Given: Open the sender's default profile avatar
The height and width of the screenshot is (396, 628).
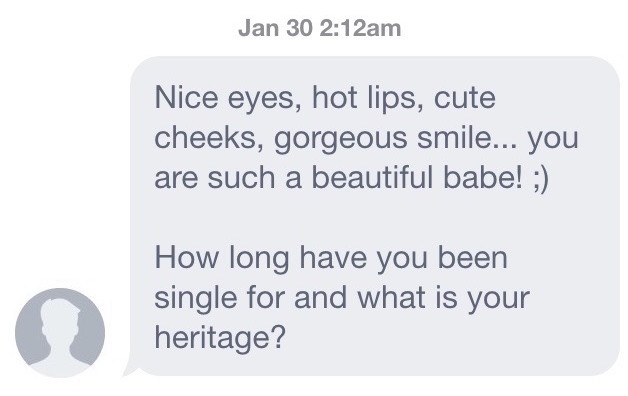Looking at the screenshot, I should click(x=60, y=332).
